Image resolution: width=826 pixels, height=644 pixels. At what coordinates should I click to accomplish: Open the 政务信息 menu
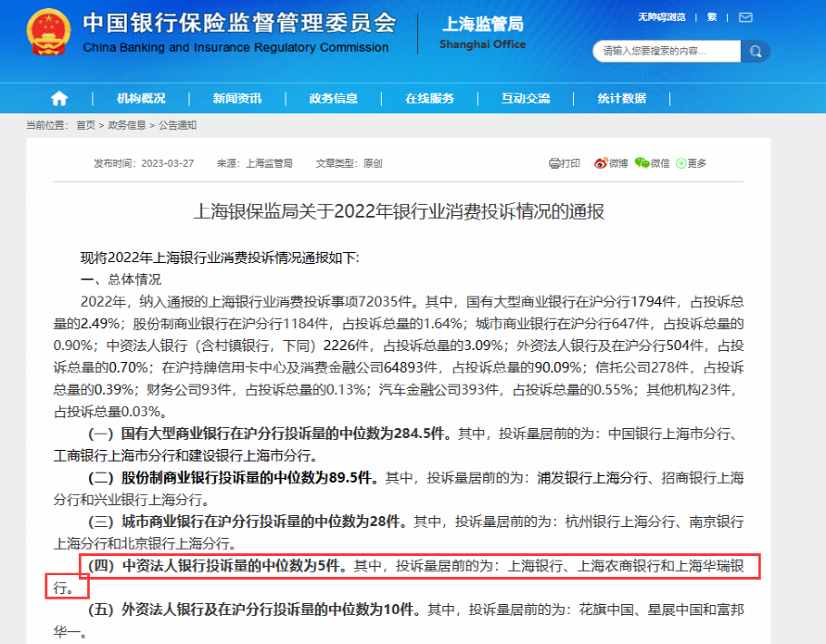coord(334,99)
